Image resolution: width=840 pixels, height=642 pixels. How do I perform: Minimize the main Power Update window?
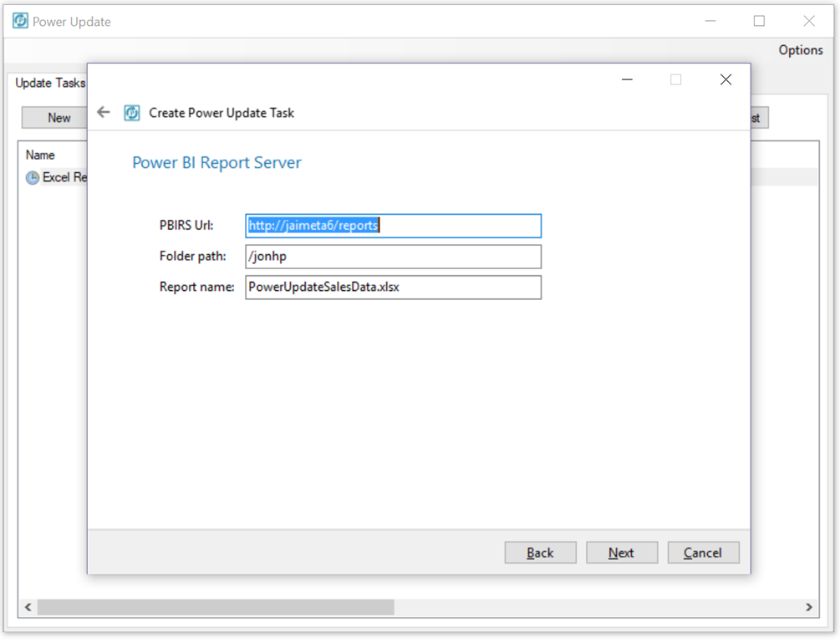(710, 21)
